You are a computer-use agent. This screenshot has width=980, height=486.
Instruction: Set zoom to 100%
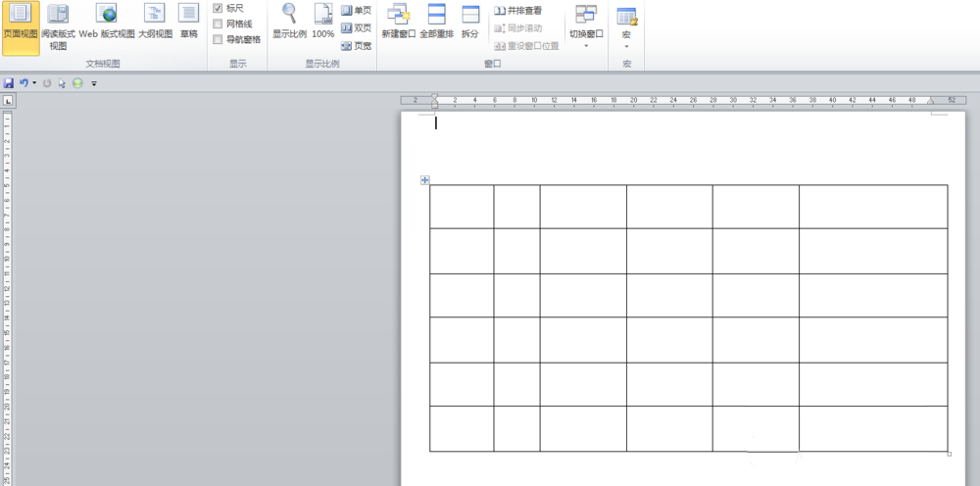click(323, 23)
